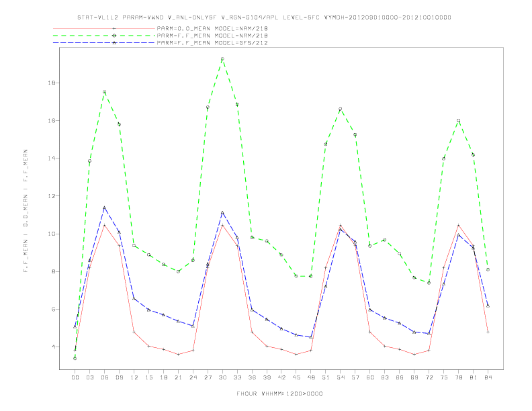This screenshot has width=532, height=411.
Task: Click the y-axis tick label 6
Action: [x=54, y=310]
